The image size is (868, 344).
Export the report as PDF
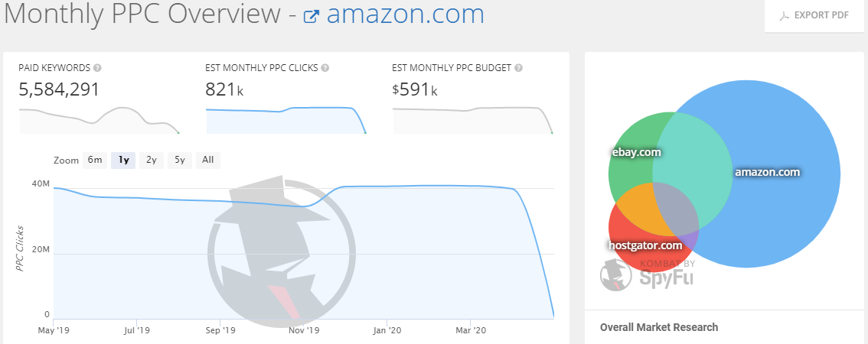[x=814, y=15]
